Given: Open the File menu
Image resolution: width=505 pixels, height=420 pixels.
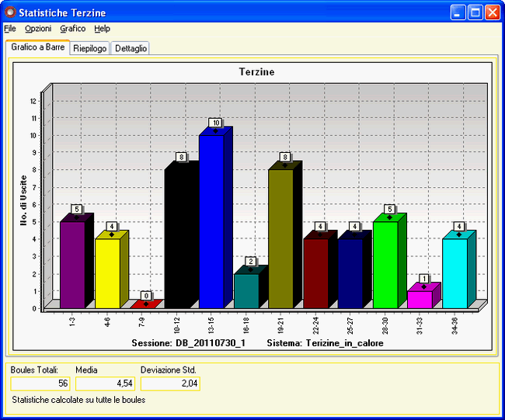Looking at the screenshot, I should (9, 29).
